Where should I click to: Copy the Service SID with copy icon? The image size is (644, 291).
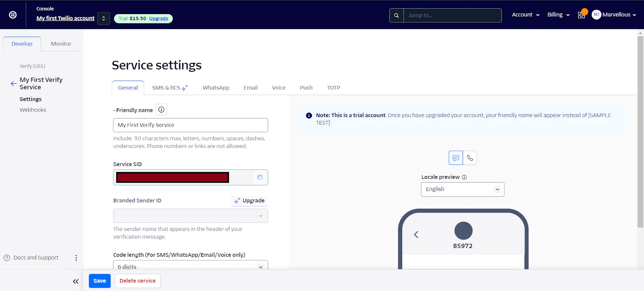click(x=260, y=177)
